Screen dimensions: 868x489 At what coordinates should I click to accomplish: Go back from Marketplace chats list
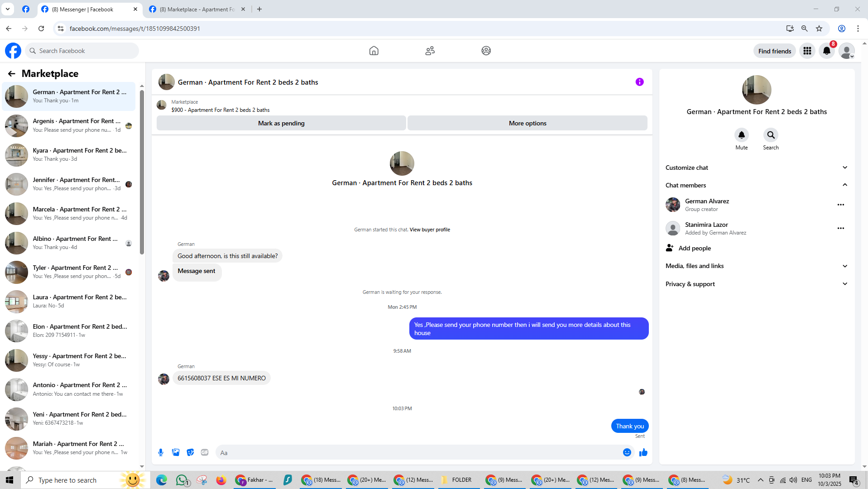(12, 74)
